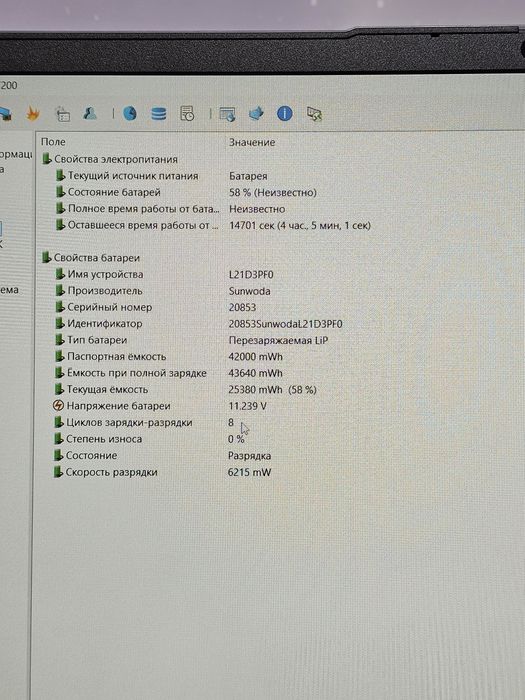Click the lightning icon next to Напряжение батареи
Screen dimensions: 525x700
tap(58, 406)
